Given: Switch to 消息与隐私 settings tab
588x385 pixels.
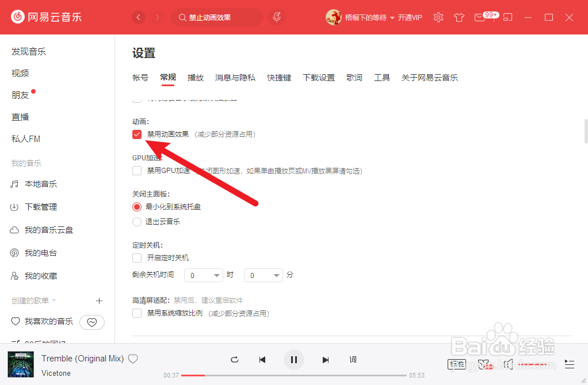Looking at the screenshot, I should [235, 78].
